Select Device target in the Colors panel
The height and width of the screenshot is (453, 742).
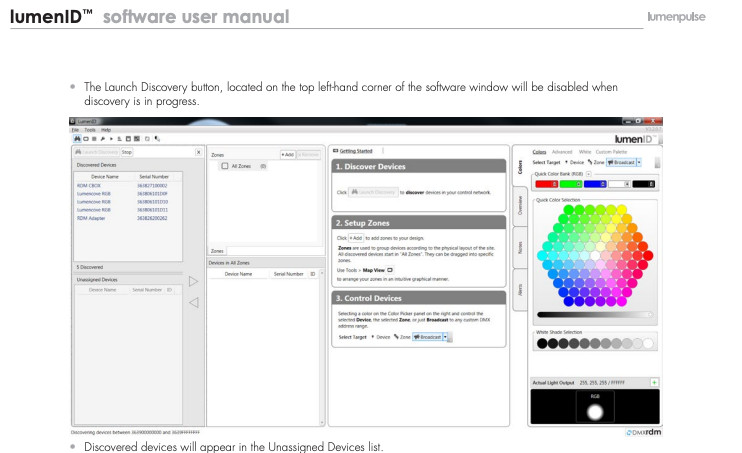point(574,162)
